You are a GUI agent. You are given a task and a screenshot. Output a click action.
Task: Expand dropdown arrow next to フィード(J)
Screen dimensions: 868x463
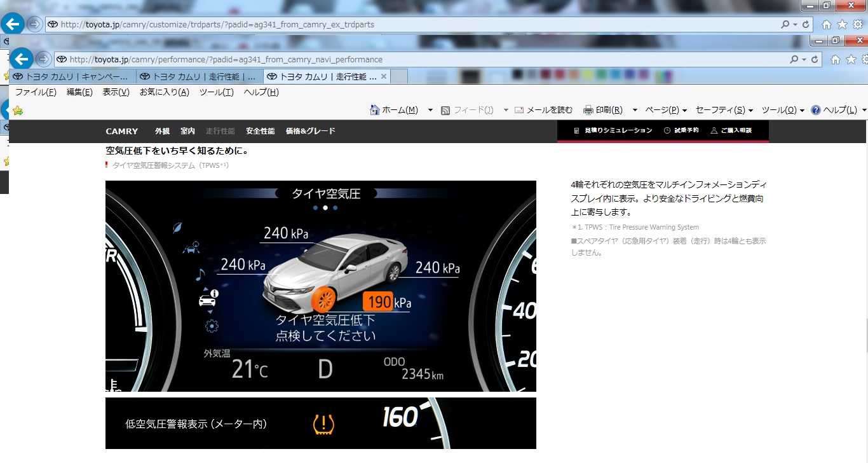pos(506,110)
